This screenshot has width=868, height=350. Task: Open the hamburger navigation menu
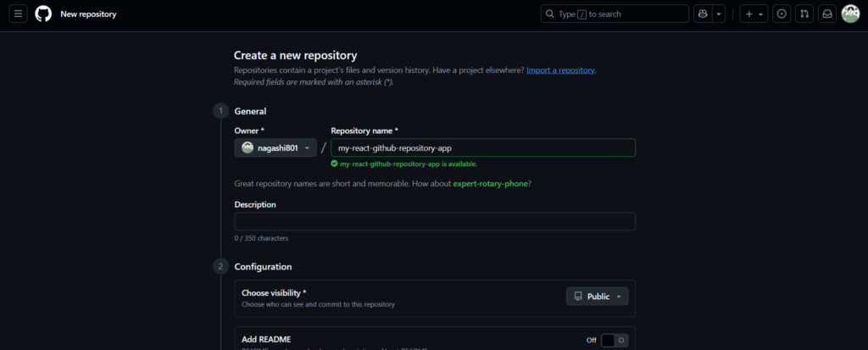pyautogui.click(x=19, y=14)
